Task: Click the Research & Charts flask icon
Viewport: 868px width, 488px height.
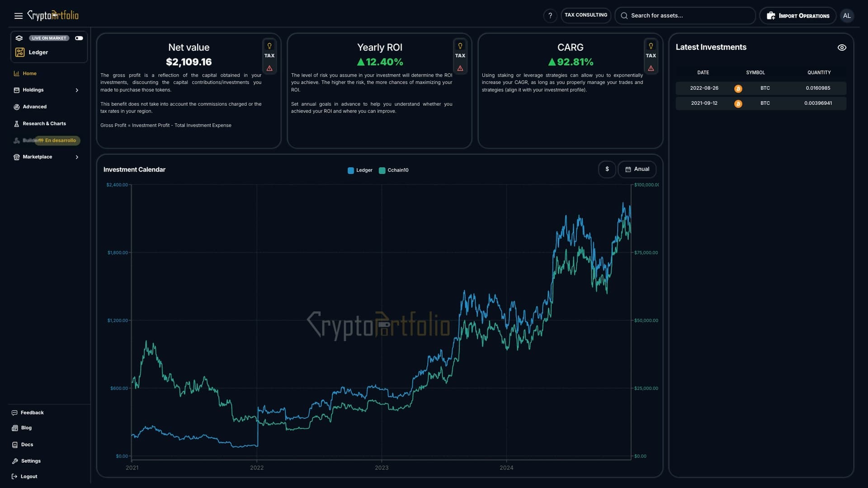Action: pyautogui.click(x=16, y=123)
